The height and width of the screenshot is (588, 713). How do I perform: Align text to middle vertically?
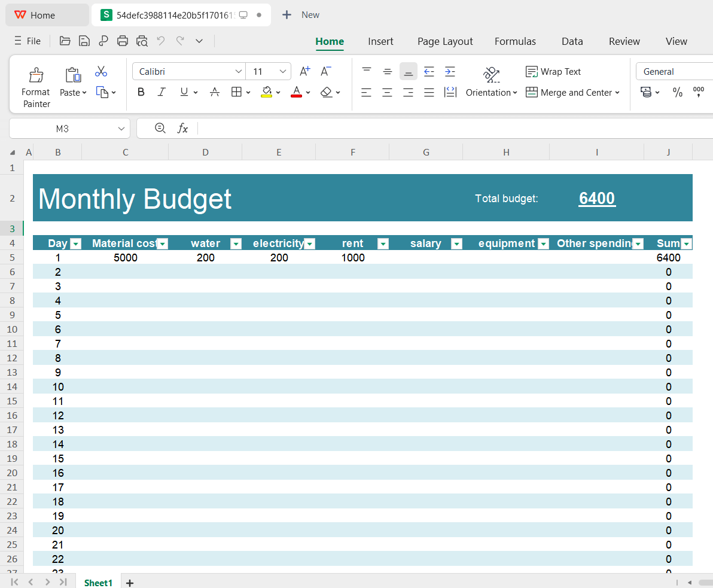click(x=388, y=71)
